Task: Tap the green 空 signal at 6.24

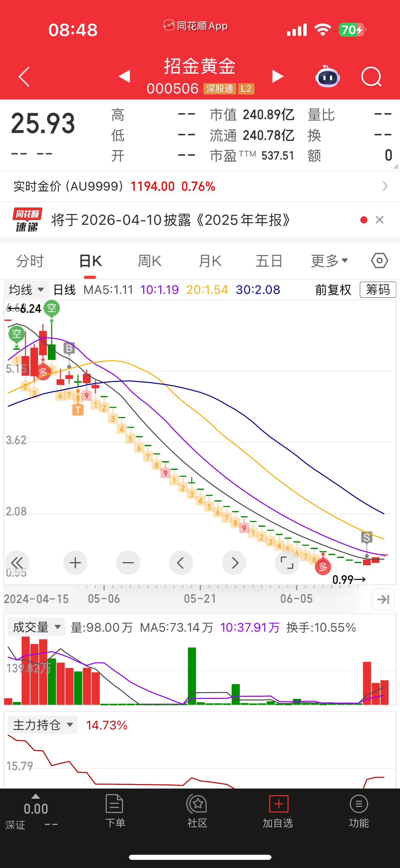Action: [x=52, y=309]
